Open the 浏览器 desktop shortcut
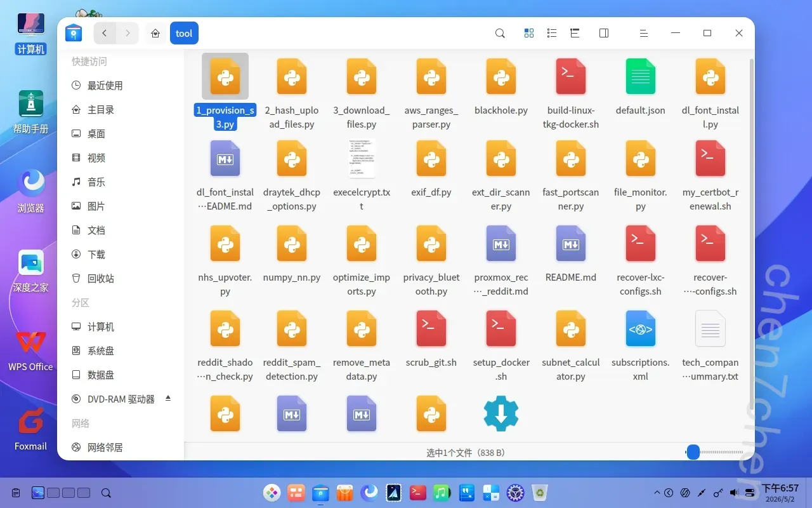 click(30, 190)
